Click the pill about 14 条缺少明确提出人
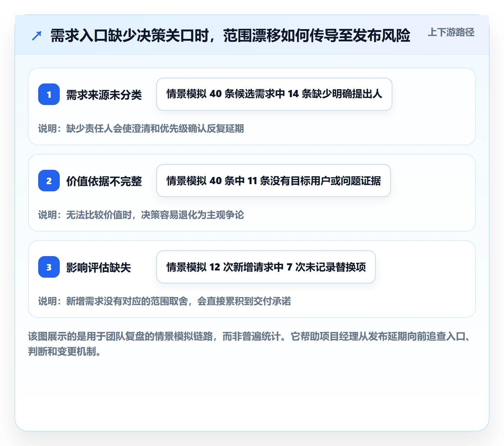The width and height of the screenshot is (504, 446). (274, 94)
